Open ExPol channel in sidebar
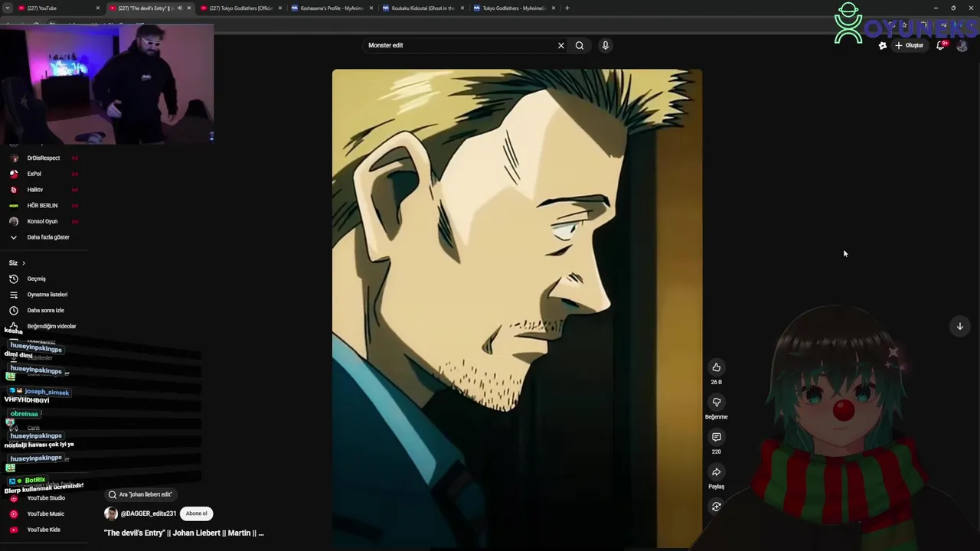The width and height of the screenshot is (980, 551). [34, 174]
